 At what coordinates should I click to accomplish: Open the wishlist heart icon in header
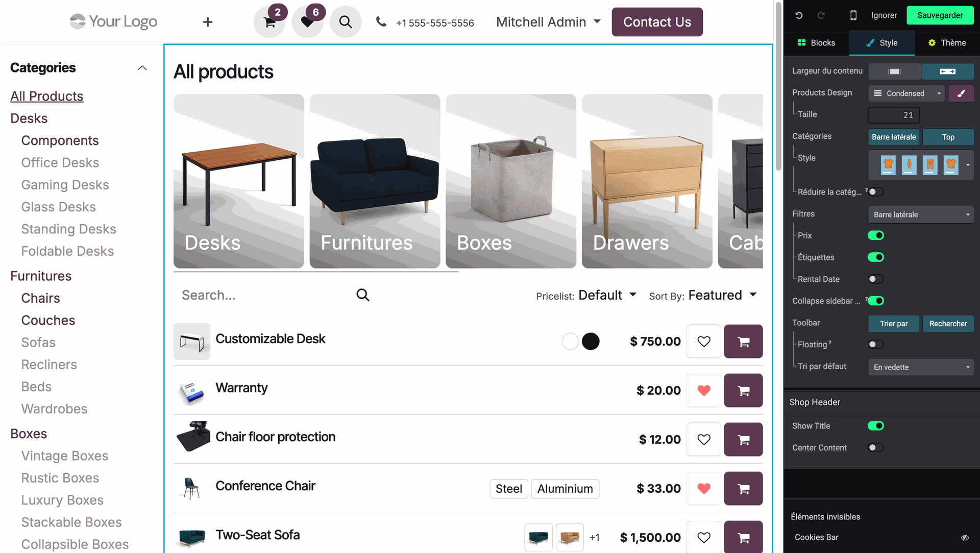[307, 22]
